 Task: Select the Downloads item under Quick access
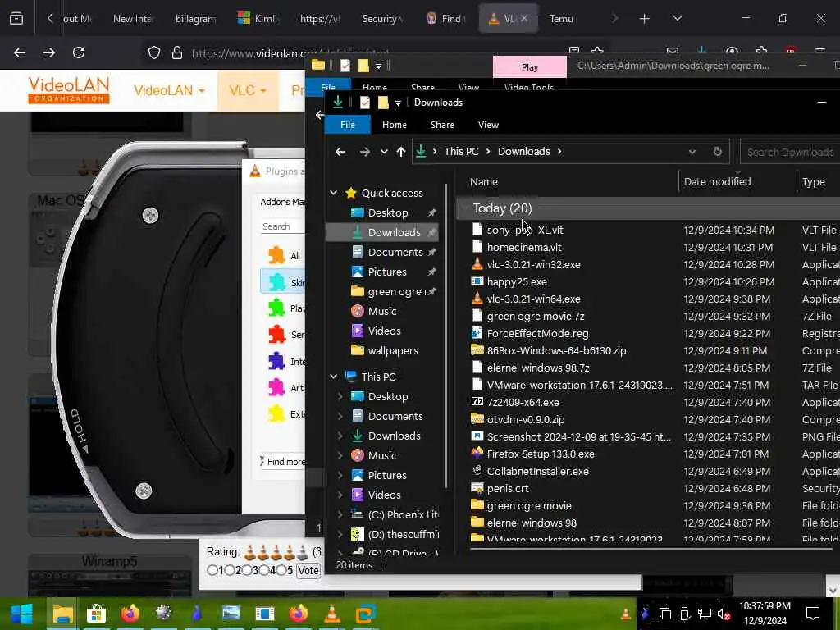click(381, 232)
